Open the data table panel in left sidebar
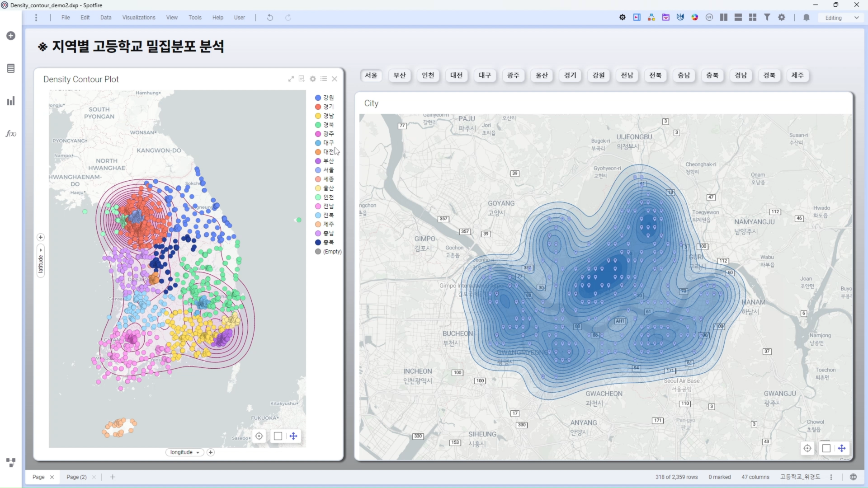Screen dimensions: 868x488 click(x=11, y=68)
